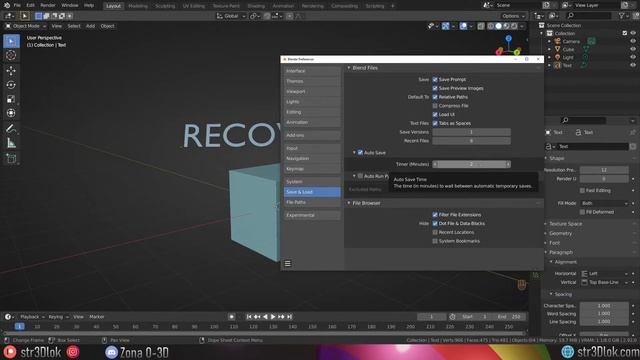Open the Fill Mode dropdown

click(x=604, y=203)
